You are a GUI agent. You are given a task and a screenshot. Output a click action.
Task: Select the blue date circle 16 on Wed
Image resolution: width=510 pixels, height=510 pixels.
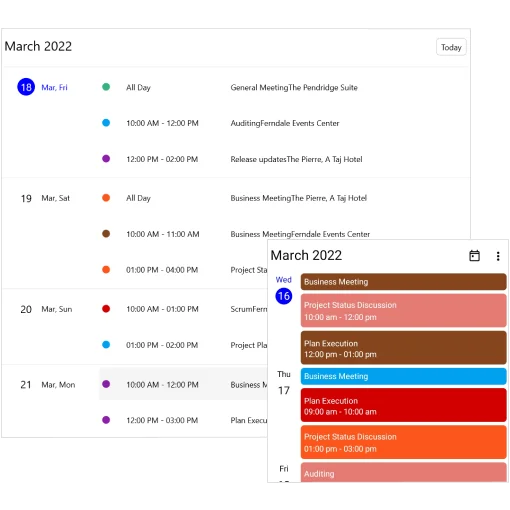[284, 296]
